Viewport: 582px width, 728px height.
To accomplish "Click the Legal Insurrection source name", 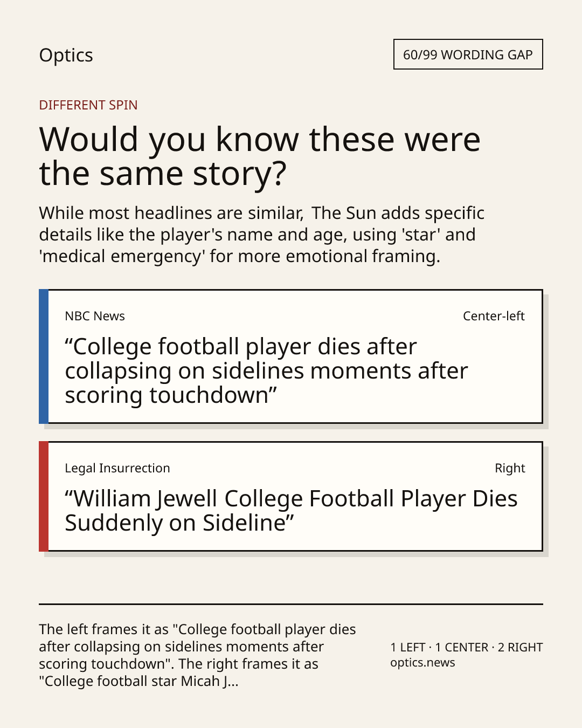I will tap(117, 468).
